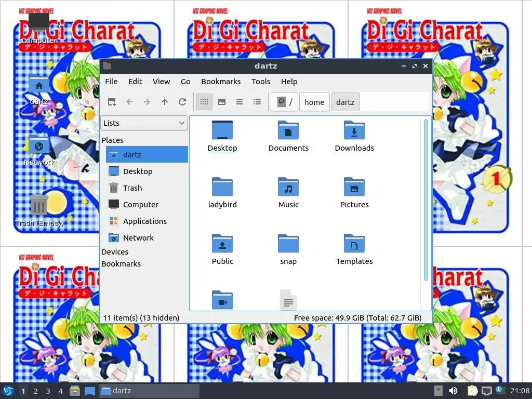Open the File menu
Viewport: 532px width, 399px height.
111,82
